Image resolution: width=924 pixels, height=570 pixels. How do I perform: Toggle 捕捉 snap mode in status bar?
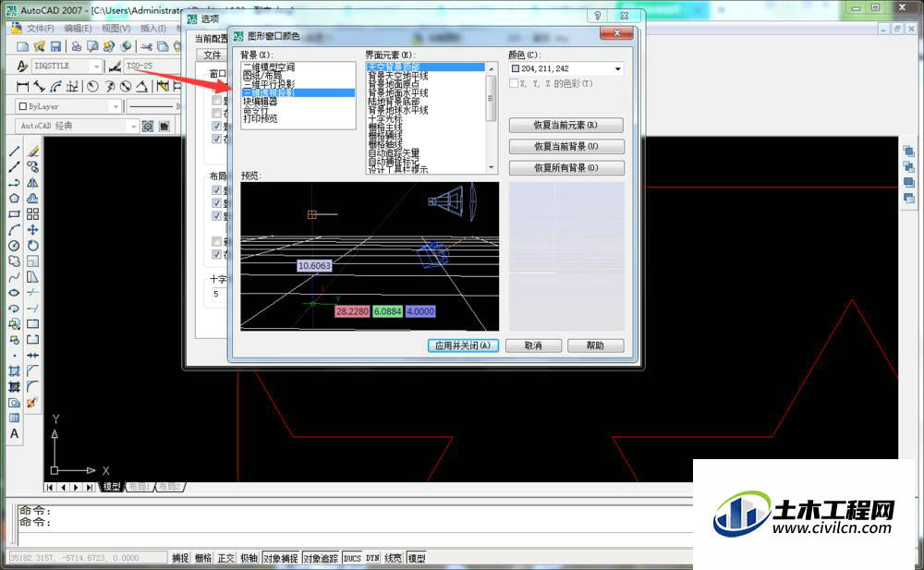pyautogui.click(x=180, y=558)
